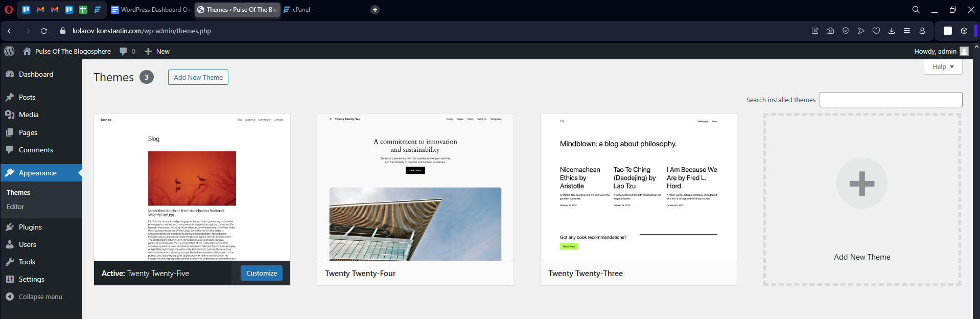This screenshot has width=980, height=319.
Task: Open a new browser tab with plus icon
Action: (x=375, y=10)
